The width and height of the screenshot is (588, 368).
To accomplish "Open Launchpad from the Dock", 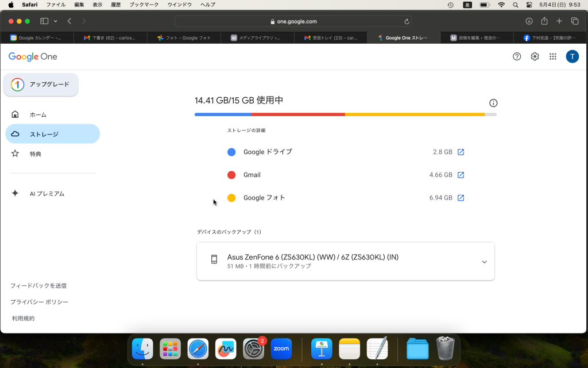I will (170, 349).
